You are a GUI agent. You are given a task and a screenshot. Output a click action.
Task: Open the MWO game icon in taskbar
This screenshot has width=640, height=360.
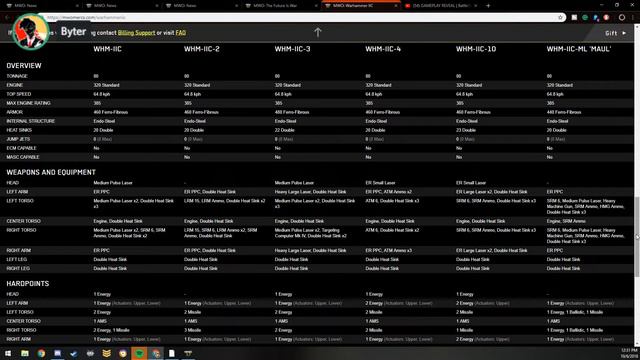tap(188, 353)
